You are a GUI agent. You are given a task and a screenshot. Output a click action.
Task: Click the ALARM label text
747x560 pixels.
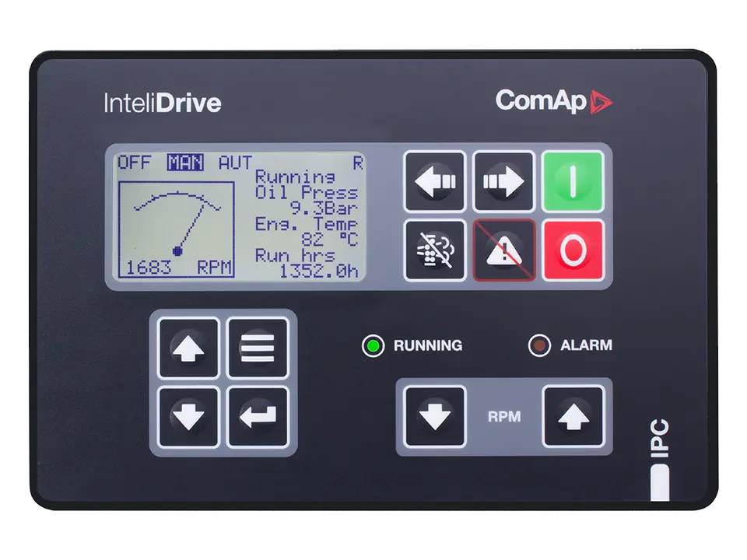coord(587,345)
